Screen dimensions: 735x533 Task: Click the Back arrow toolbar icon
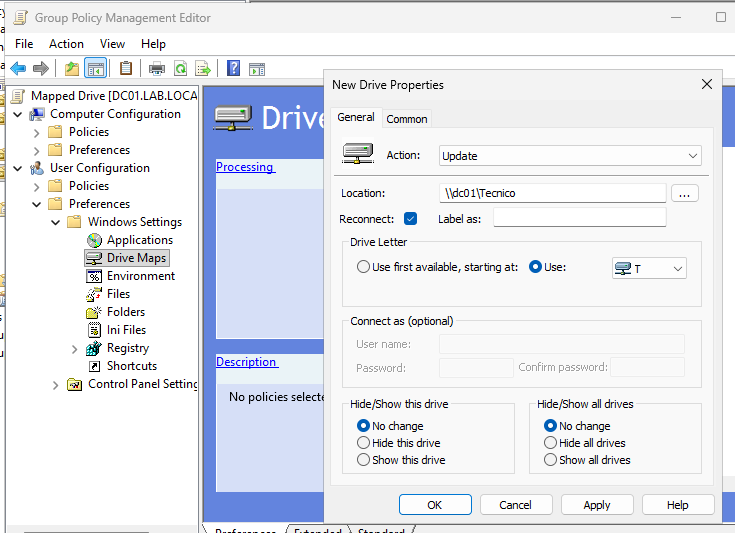(x=17, y=68)
